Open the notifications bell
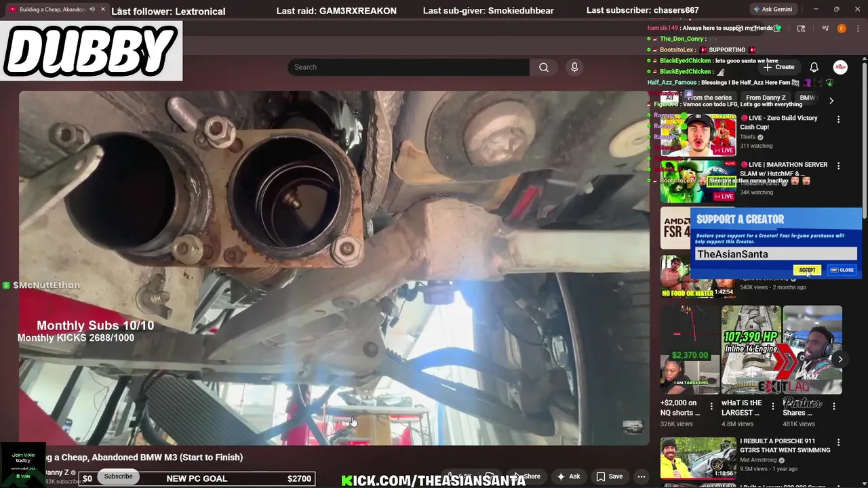Screen dimensions: 868x488 (x=814, y=67)
